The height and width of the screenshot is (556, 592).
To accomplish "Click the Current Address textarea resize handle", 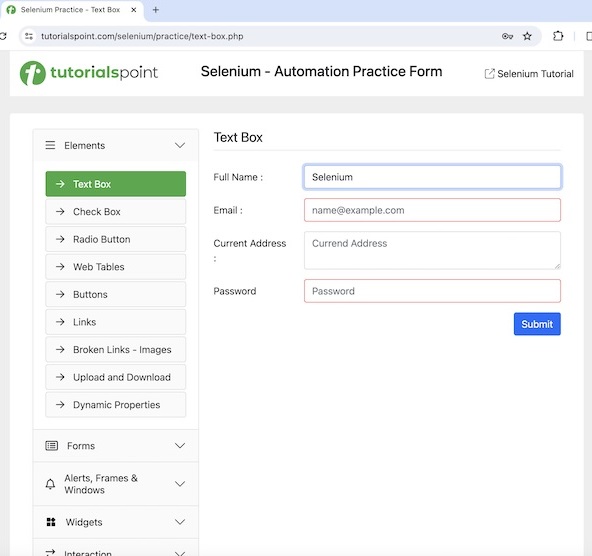I will pos(557,266).
